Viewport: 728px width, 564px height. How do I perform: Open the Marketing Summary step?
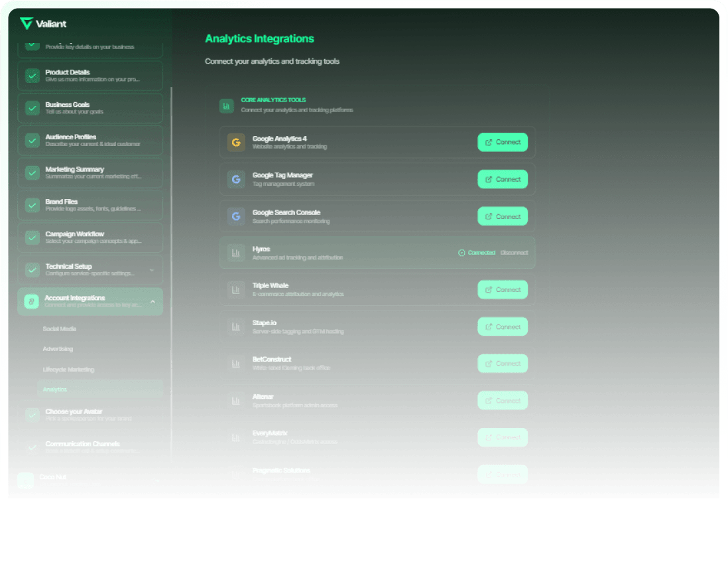click(x=90, y=173)
